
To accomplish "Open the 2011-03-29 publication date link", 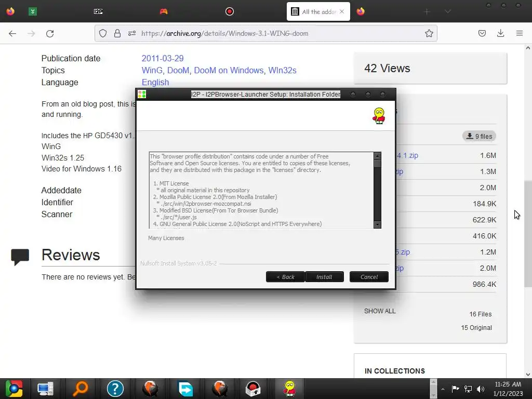I will tap(163, 58).
